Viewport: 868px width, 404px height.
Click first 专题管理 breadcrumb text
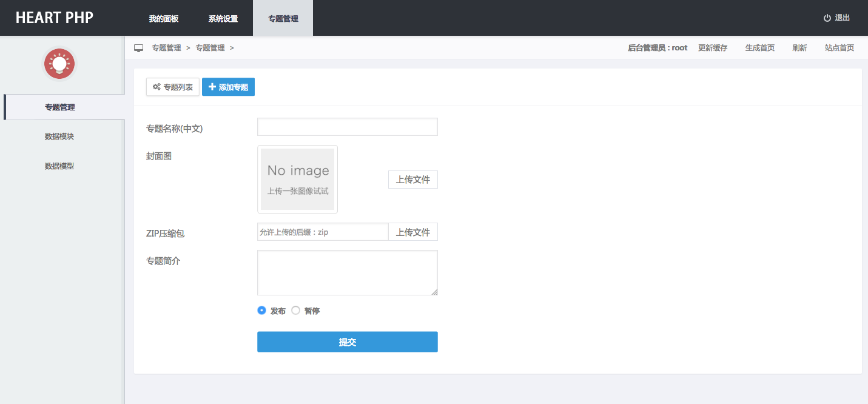pos(166,48)
